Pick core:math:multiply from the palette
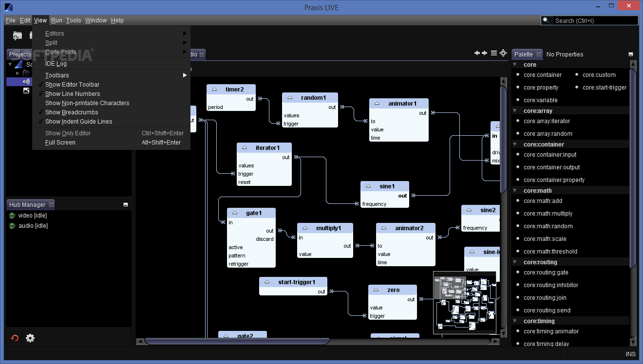 pyautogui.click(x=548, y=214)
